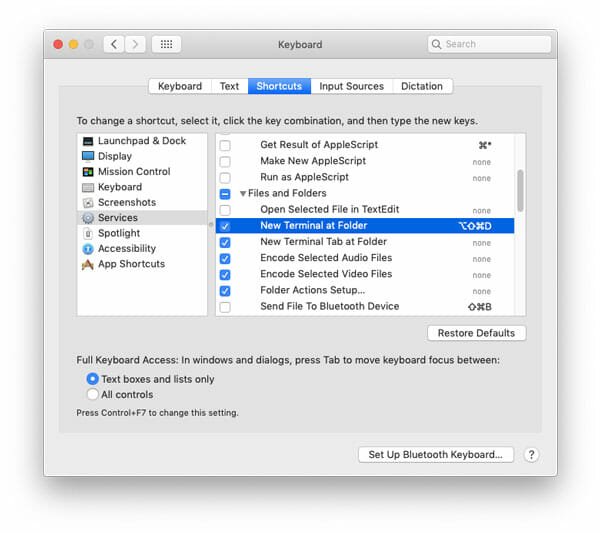Click the Screenshots category icon
600x533 pixels.
pos(88,203)
